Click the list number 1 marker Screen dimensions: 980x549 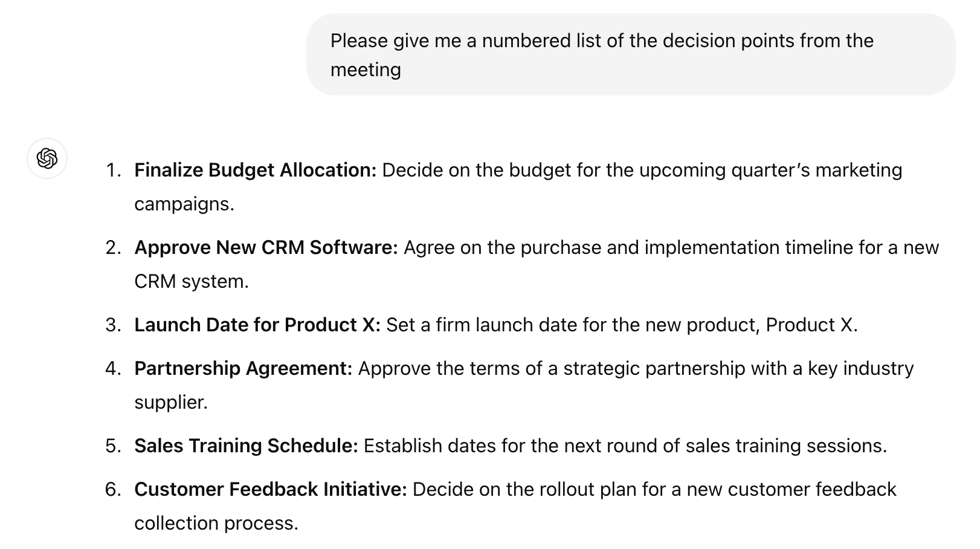pyautogui.click(x=113, y=171)
